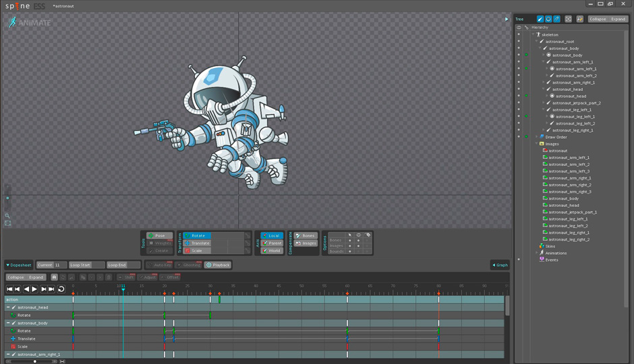Collapse the hierarchy tree

(x=598, y=19)
